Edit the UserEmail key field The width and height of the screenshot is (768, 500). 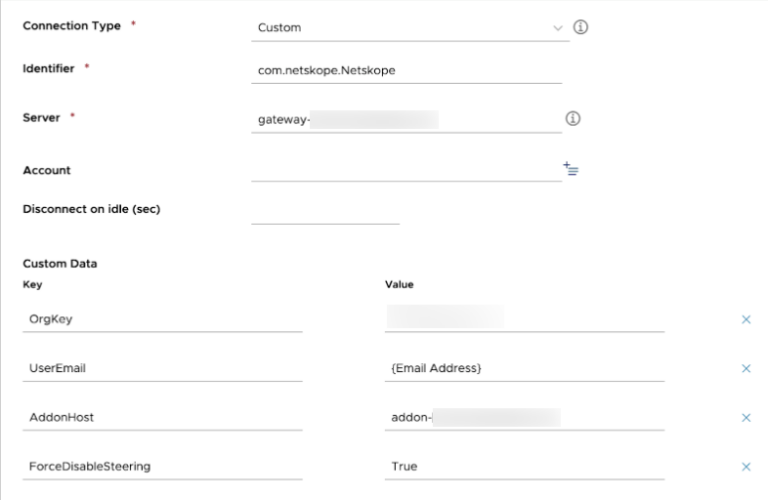162,368
